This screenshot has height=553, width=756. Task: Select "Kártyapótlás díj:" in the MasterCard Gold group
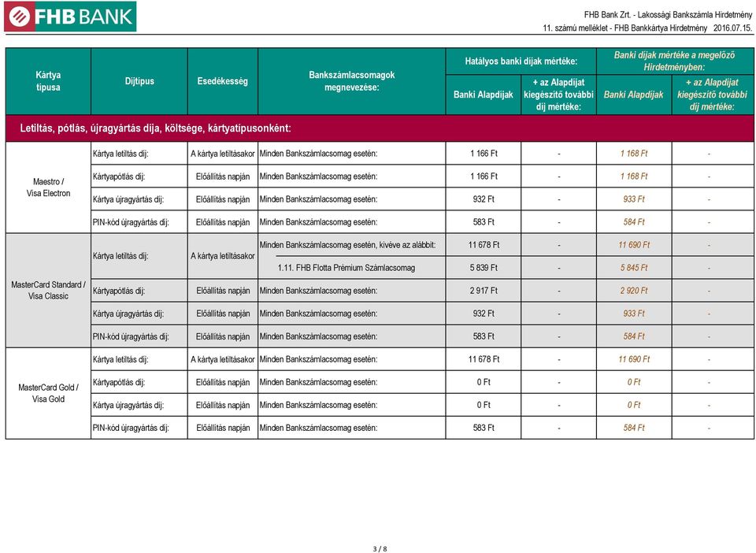tap(119, 382)
